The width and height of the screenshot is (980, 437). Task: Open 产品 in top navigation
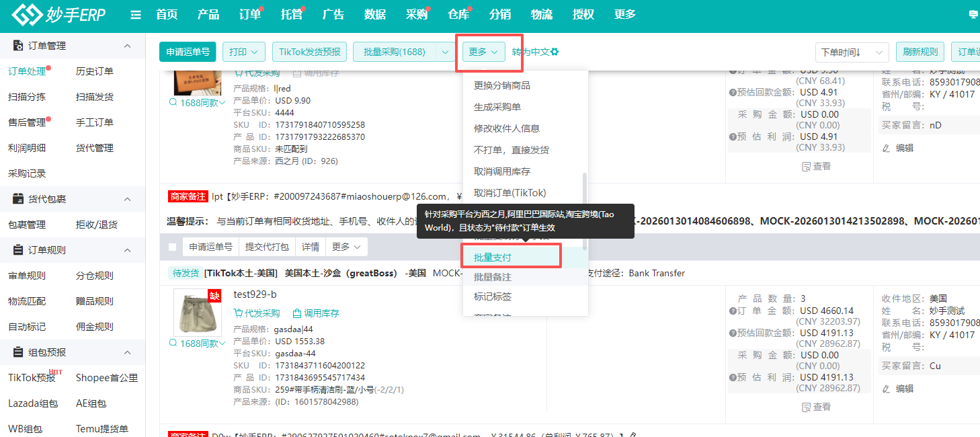(208, 14)
